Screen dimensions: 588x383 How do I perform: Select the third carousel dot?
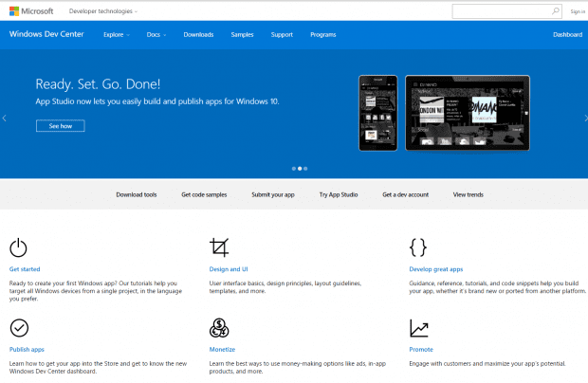(x=305, y=169)
